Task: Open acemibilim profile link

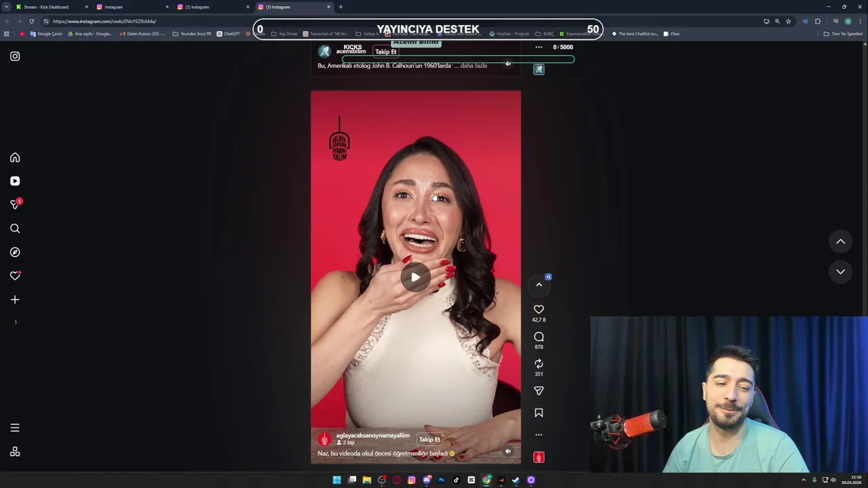Action: tap(351, 52)
